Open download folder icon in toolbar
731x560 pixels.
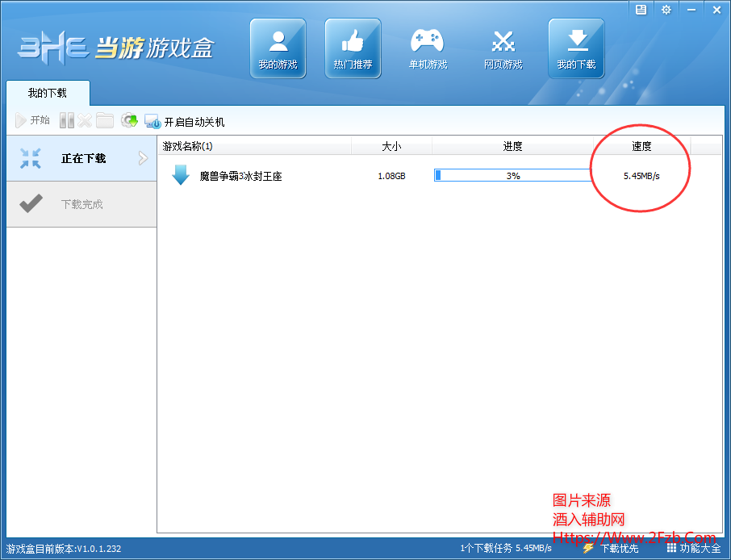(x=105, y=121)
